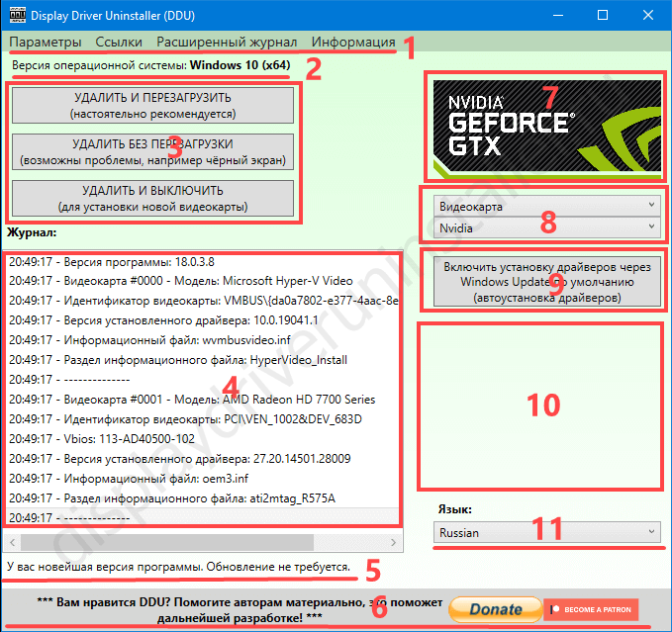Click the Журнал label
This screenshot has width=672, height=632.
pyautogui.click(x=32, y=232)
